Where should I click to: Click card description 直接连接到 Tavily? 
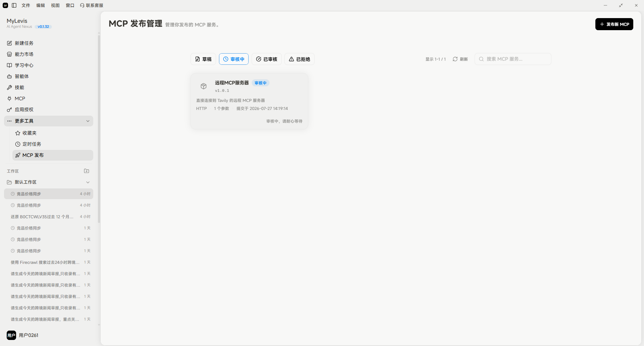(230, 101)
